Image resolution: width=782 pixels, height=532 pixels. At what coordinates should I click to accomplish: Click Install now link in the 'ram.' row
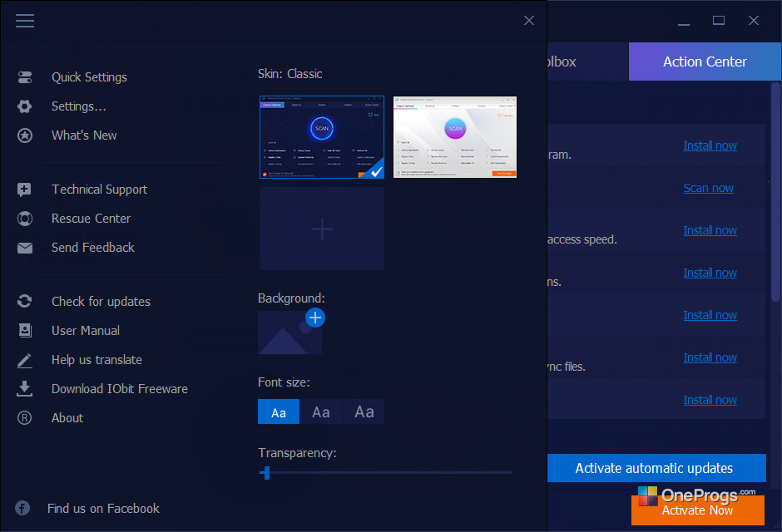[710, 145]
